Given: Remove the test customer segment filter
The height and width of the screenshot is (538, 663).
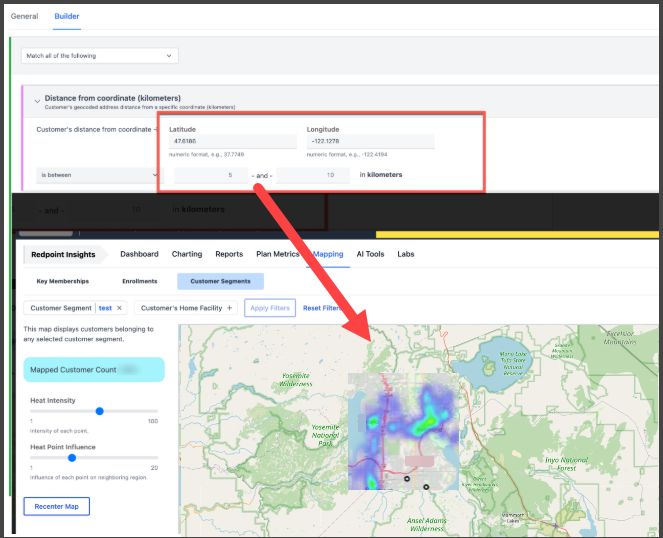Looking at the screenshot, I should 120,308.
